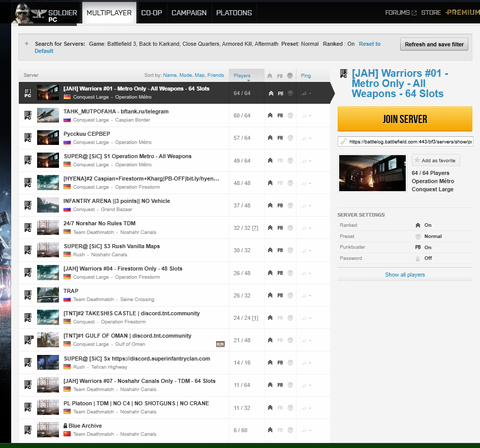480x448 pixels.
Task: Click Show all players link
Action: (405, 275)
